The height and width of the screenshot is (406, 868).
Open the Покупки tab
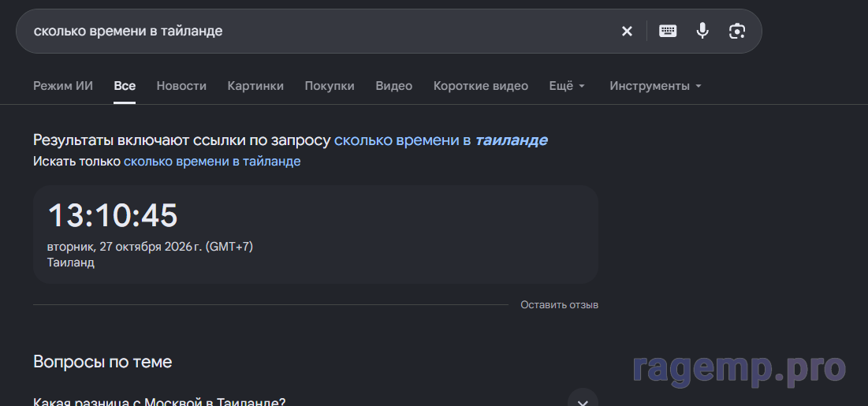click(330, 86)
